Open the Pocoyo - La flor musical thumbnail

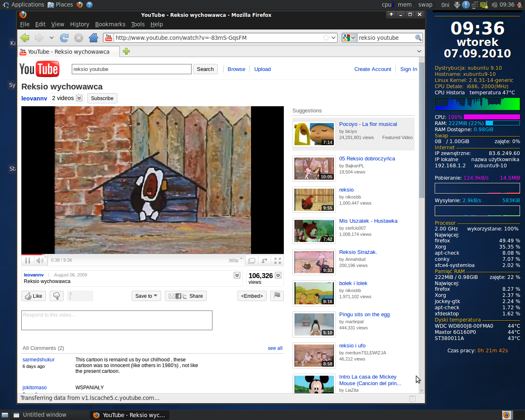(314, 134)
